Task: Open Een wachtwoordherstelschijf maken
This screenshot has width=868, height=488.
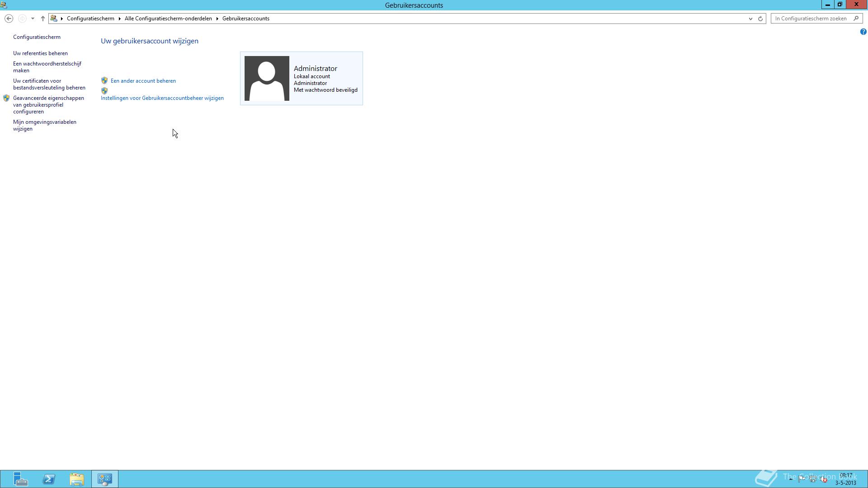Action: [x=47, y=67]
